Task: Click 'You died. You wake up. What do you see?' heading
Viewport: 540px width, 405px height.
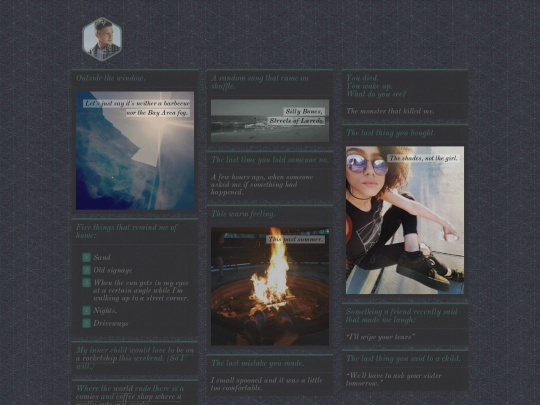Action: coord(376,86)
